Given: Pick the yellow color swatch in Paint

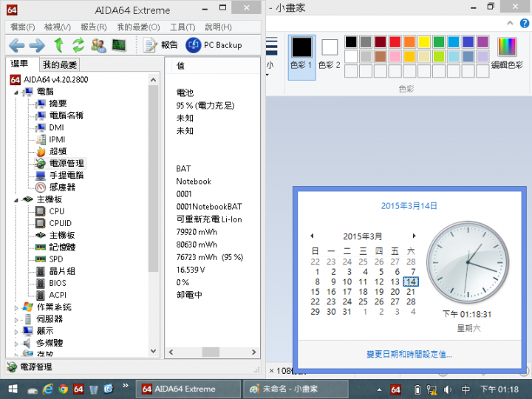Looking at the screenshot, I should tap(424, 42).
